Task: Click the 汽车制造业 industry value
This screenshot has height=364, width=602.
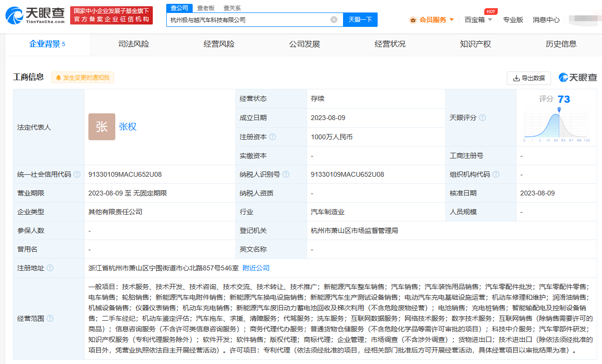Action: click(x=328, y=212)
